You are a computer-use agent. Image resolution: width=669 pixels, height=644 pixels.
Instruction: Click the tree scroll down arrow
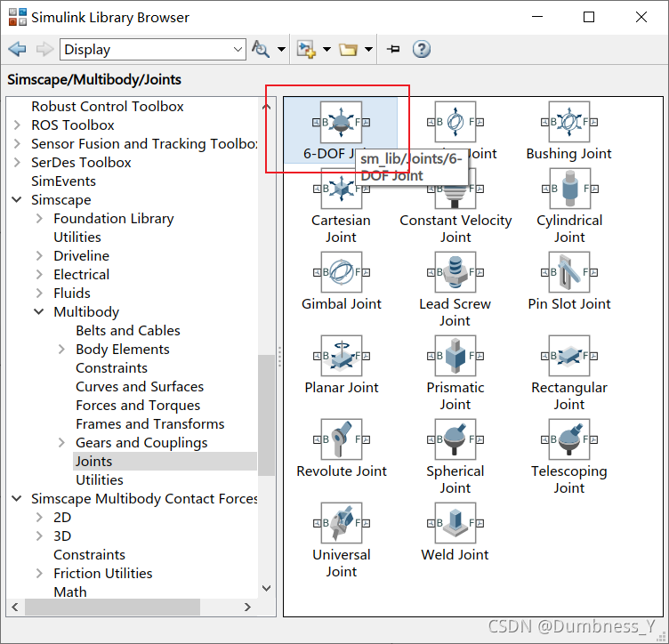pos(267,589)
